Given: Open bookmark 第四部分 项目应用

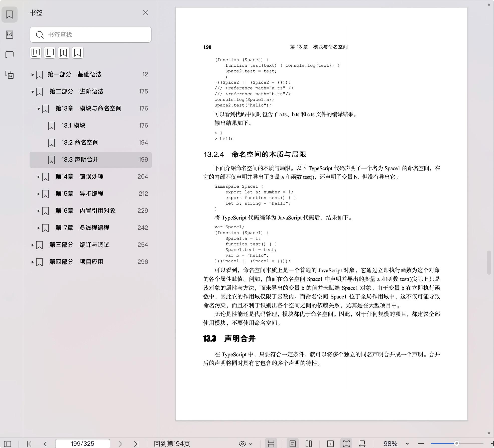Looking at the screenshot, I should click(x=91, y=262).
